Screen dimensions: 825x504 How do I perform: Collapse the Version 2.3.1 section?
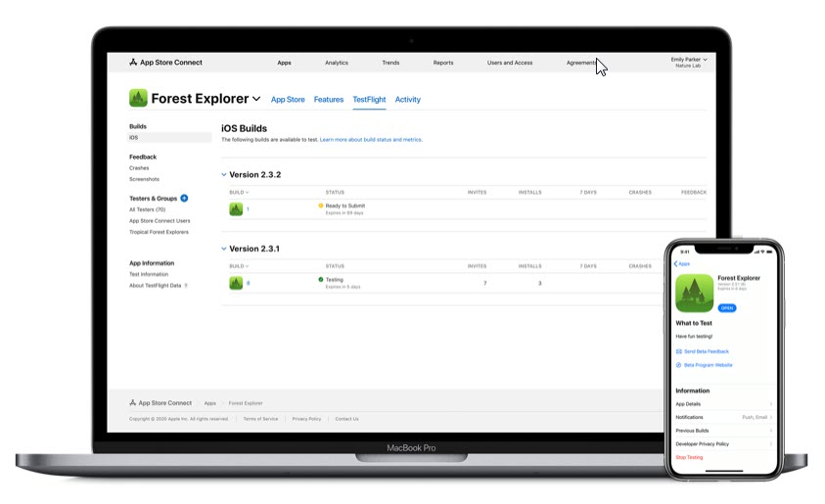click(x=223, y=249)
